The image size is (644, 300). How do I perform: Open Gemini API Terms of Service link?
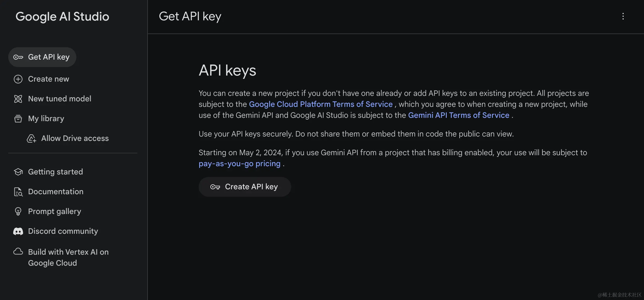point(459,115)
